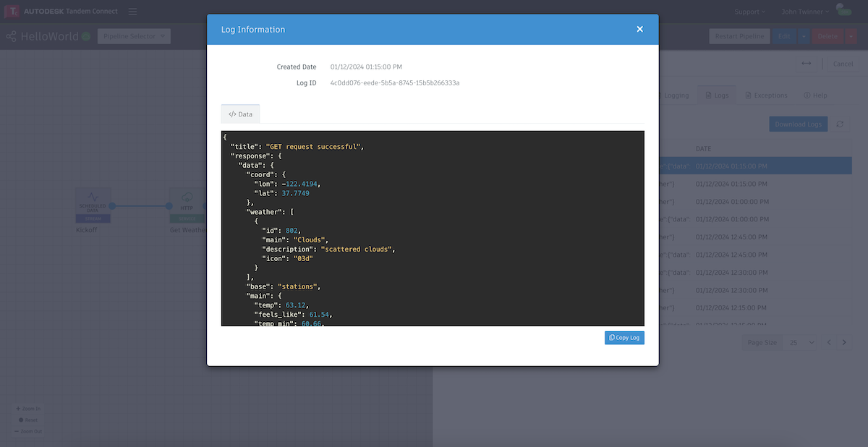Go to previous page of logs

[829, 343]
